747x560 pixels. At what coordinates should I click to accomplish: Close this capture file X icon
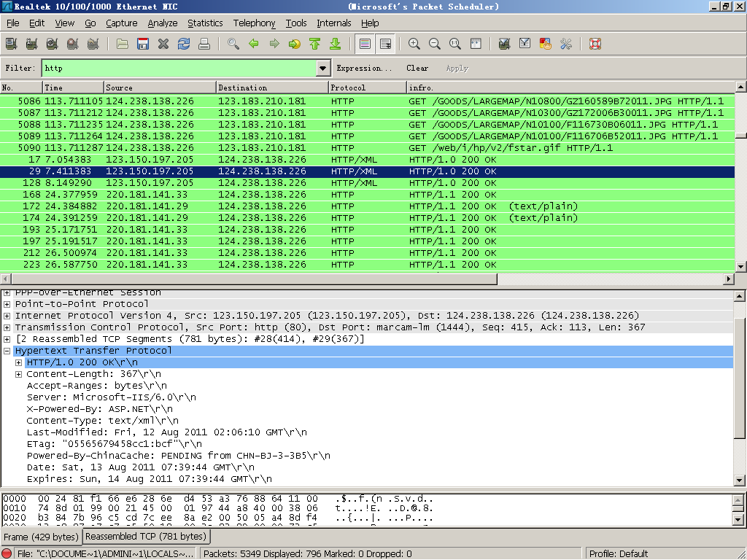point(163,44)
